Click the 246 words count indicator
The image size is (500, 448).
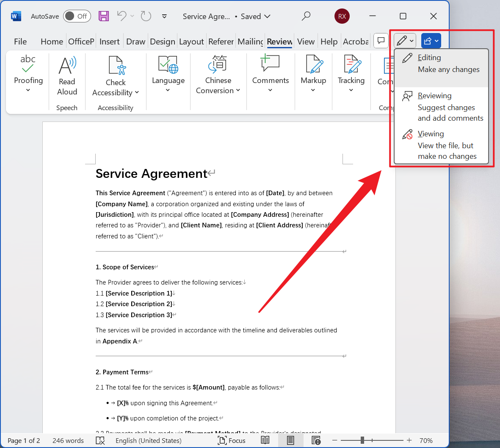pos(68,440)
